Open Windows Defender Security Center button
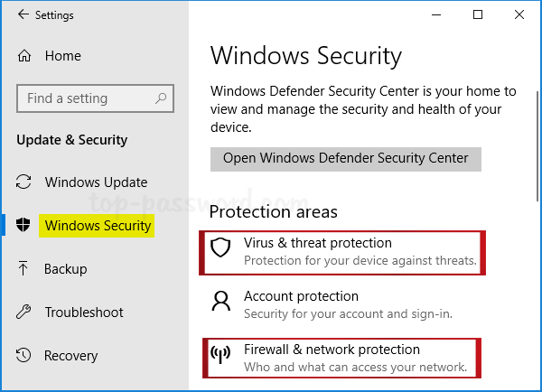 tap(346, 159)
